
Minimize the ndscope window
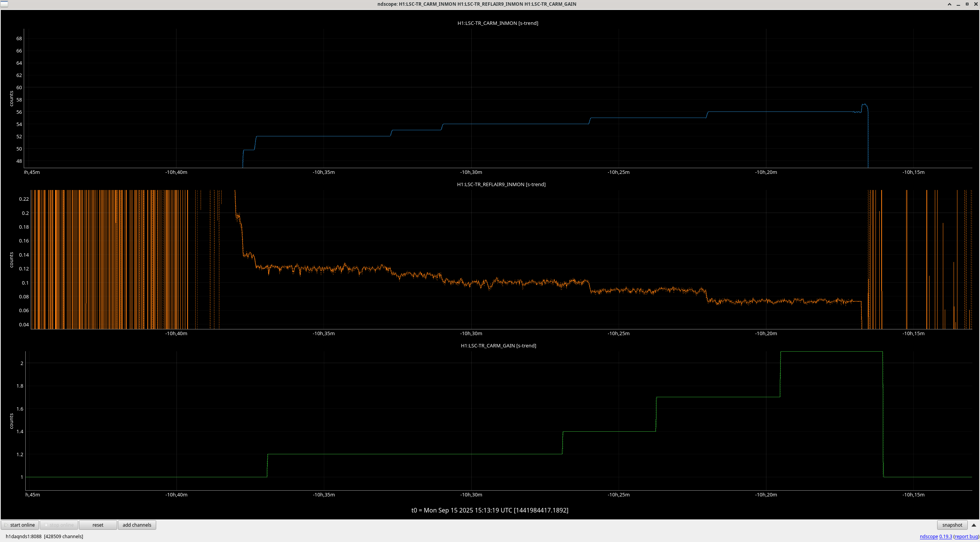point(958,4)
